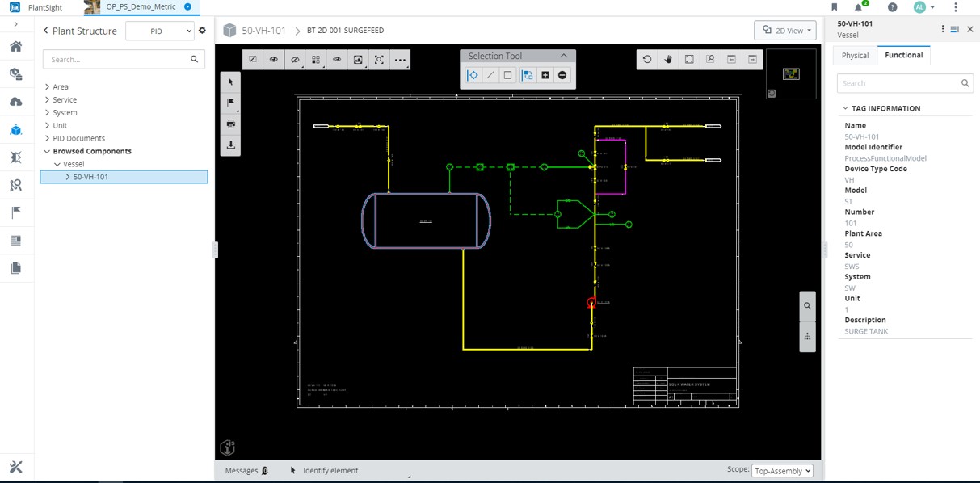
Task: Open the Zoom window tool
Action: pos(711,59)
